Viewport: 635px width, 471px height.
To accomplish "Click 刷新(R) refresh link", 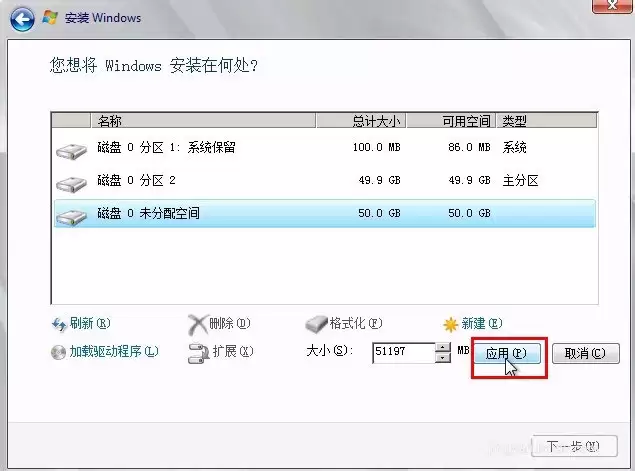I will point(90,323).
